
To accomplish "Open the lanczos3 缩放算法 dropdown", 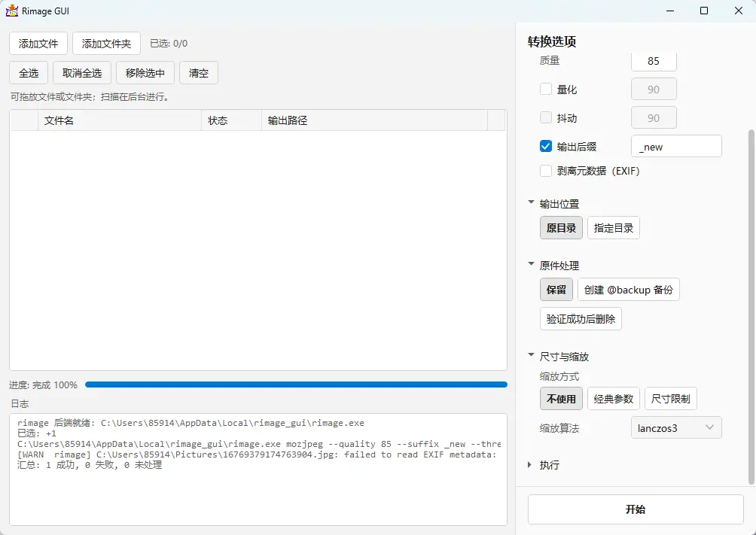I will point(676,427).
